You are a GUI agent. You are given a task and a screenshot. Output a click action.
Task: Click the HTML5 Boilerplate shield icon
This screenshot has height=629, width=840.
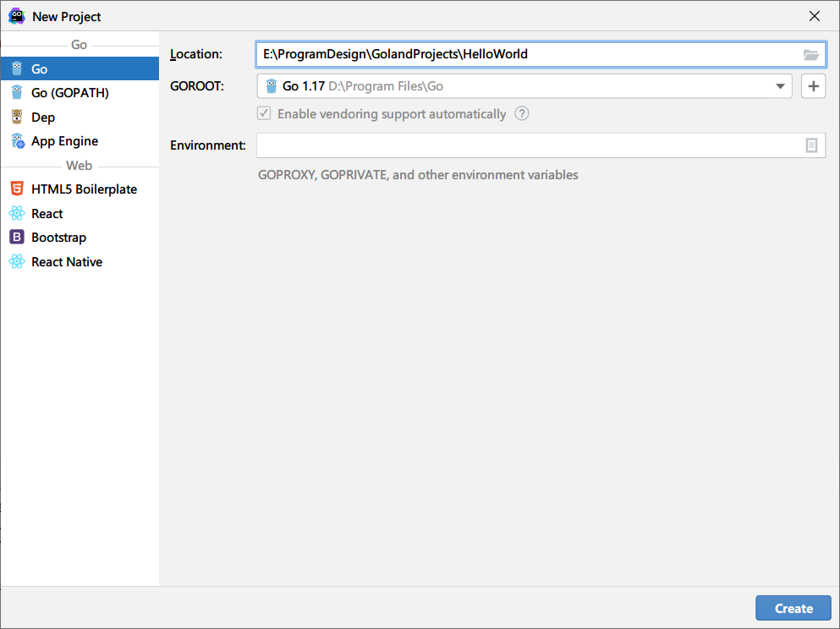(x=17, y=189)
